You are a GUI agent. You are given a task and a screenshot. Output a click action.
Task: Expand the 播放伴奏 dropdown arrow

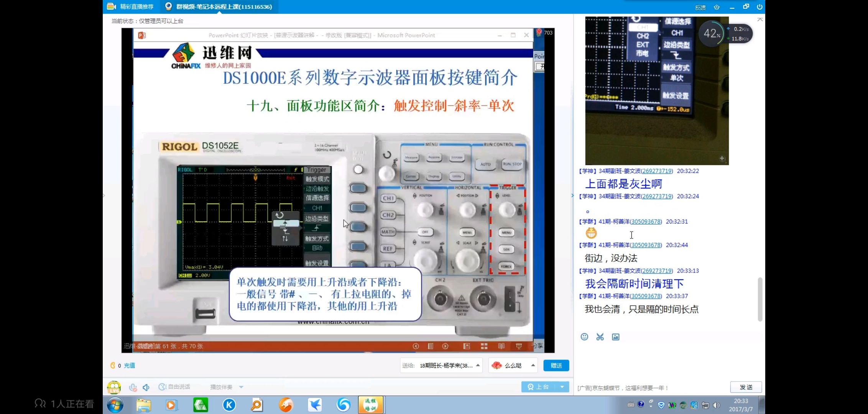(x=241, y=387)
